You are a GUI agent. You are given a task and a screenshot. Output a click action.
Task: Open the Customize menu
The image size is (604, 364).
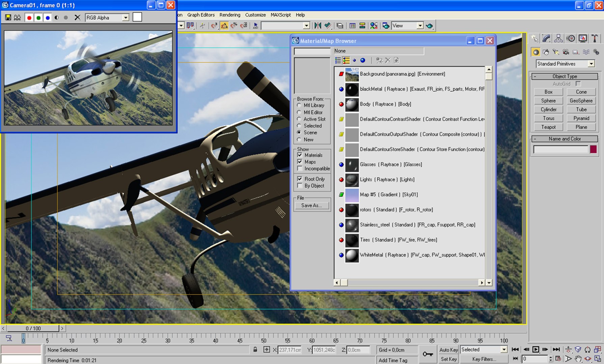[x=255, y=15]
